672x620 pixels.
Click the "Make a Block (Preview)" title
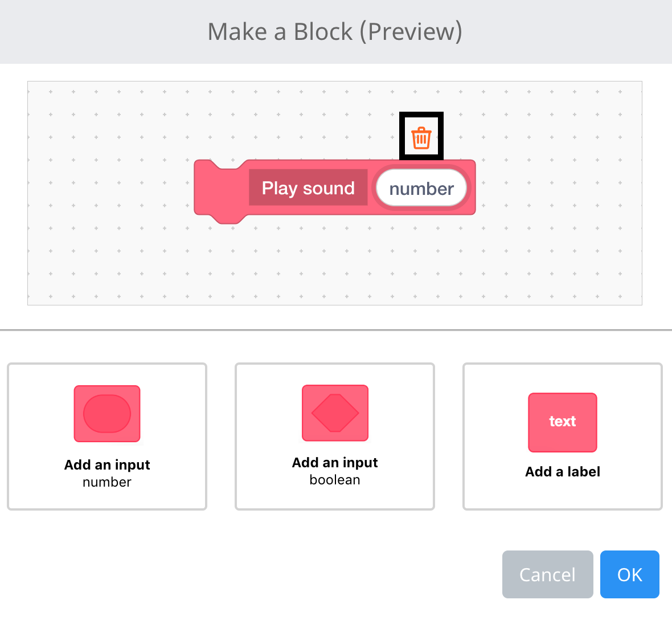click(x=335, y=31)
